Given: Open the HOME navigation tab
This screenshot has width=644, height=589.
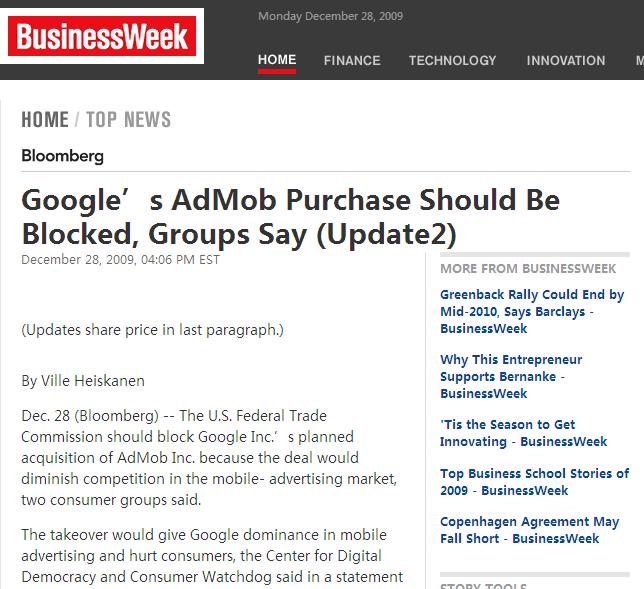Looking at the screenshot, I should [x=277, y=60].
